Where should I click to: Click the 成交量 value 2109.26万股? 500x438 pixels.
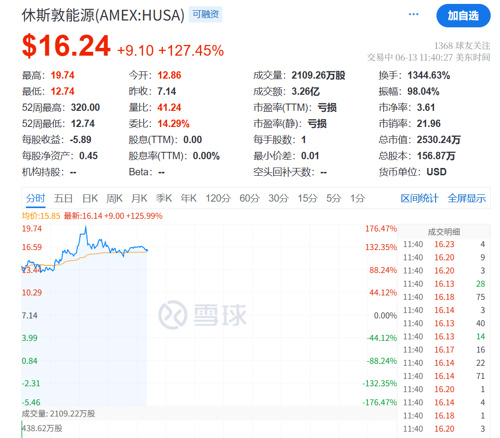(318, 75)
